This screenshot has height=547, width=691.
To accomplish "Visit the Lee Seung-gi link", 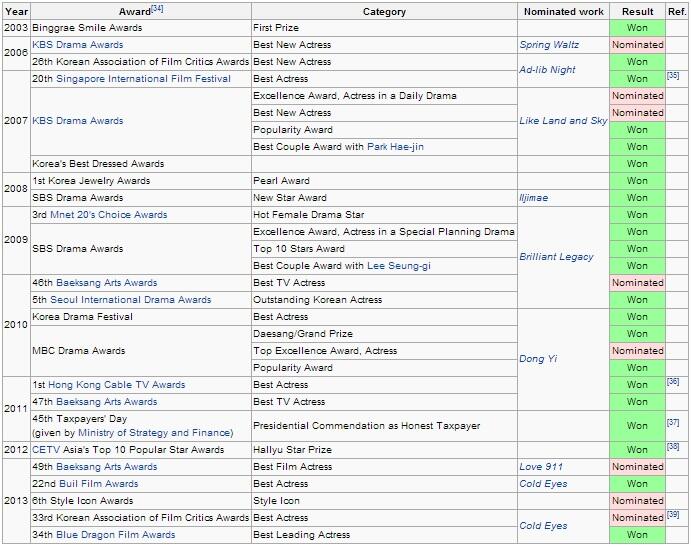I will 399,266.
